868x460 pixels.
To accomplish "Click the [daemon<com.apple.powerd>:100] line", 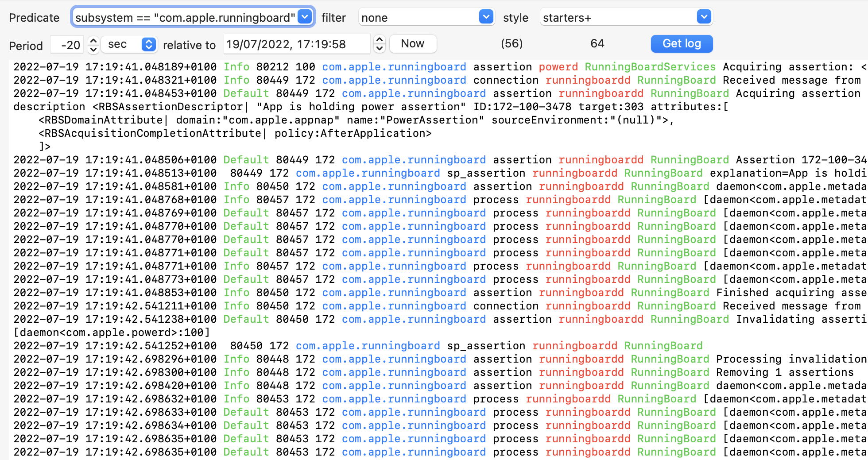I will pyautogui.click(x=112, y=332).
